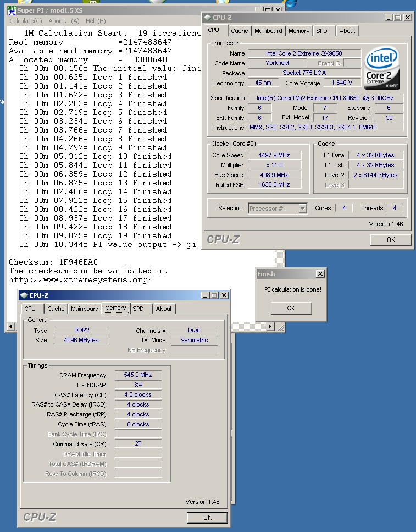This screenshot has width=416, height=532.
Task: Click the Intel Core 2 Extreme QX9650 name field
Action: coord(304,53)
